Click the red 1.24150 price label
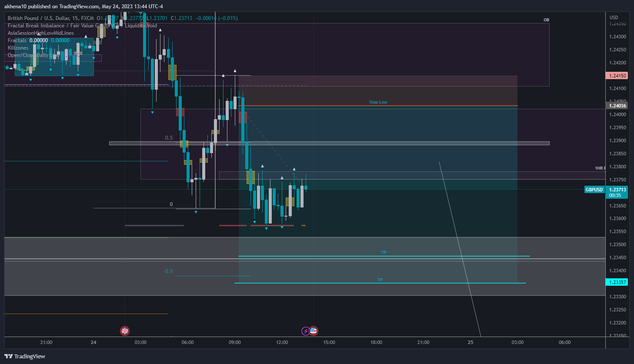This screenshot has height=364, width=634. tap(617, 76)
